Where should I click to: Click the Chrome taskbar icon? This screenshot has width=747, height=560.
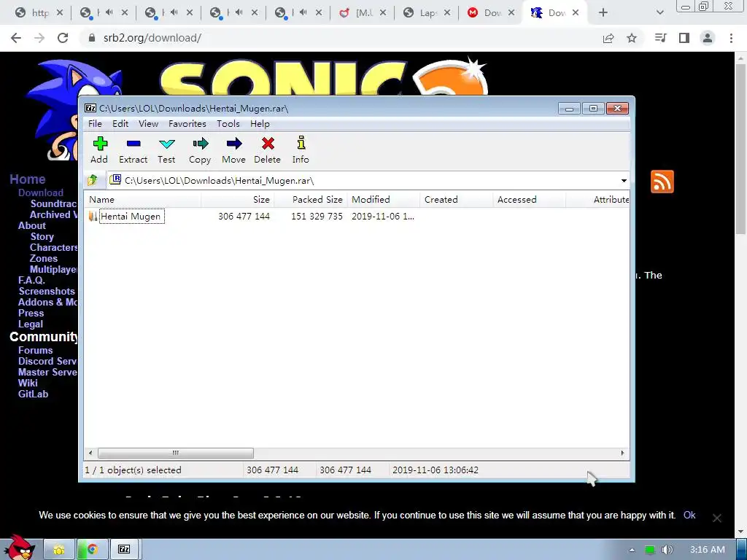[x=92, y=550]
